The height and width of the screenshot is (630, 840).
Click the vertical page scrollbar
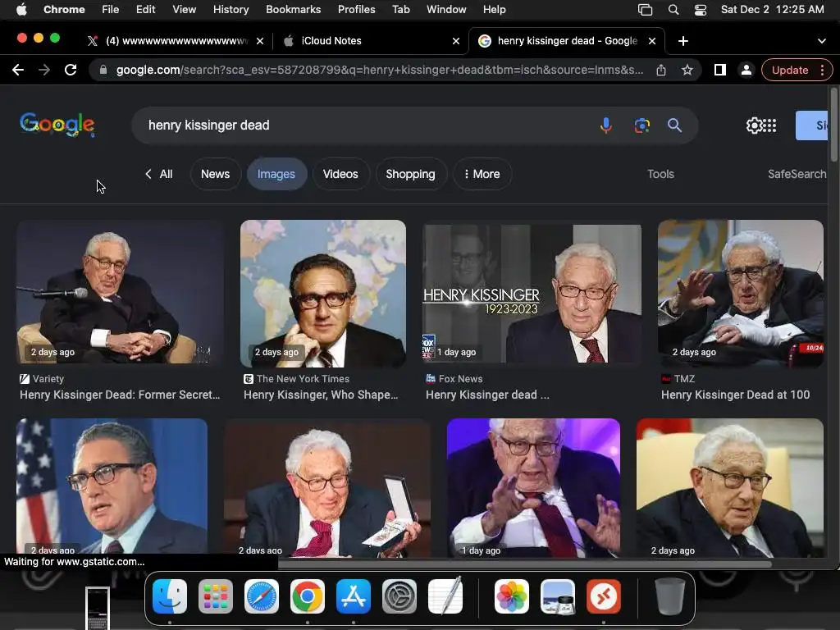833,125
